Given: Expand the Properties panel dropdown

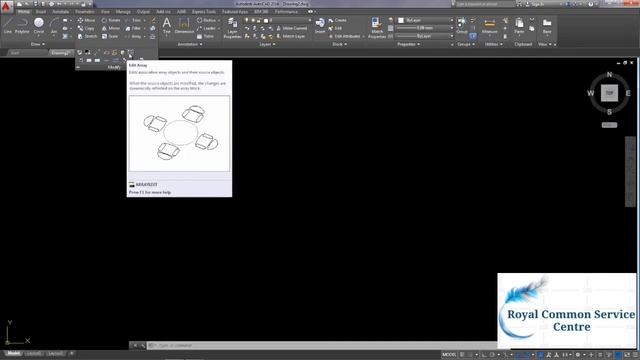Looking at the screenshot, I should click(x=409, y=44).
